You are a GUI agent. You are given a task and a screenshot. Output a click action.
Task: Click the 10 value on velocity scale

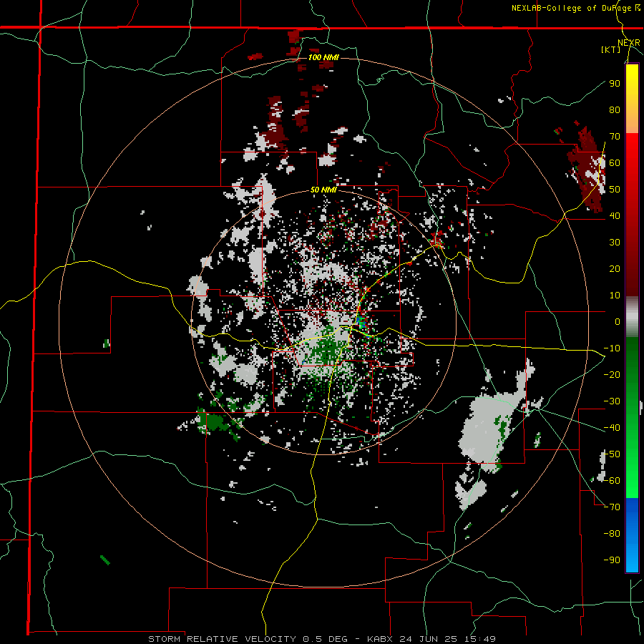coord(615,296)
